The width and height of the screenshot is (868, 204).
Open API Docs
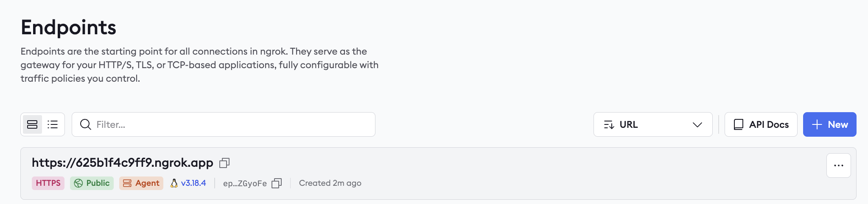point(761,124)
